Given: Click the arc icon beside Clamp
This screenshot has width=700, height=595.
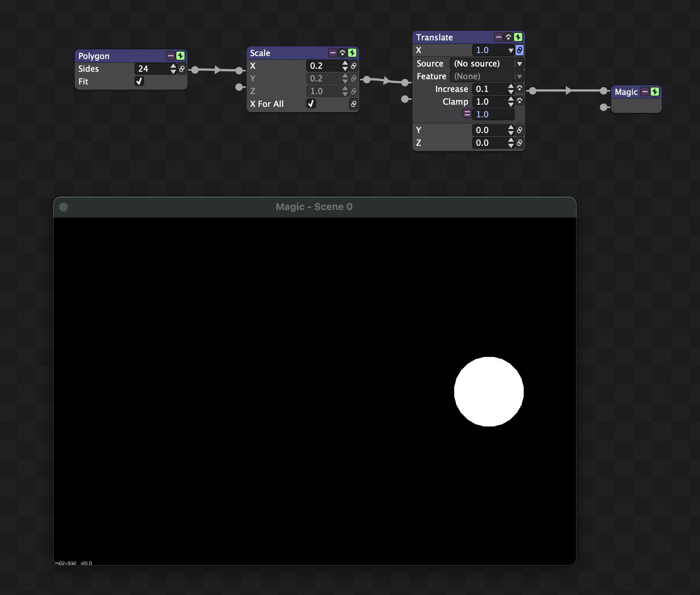Looking at the screenshot, I should [x=520, y=101].
